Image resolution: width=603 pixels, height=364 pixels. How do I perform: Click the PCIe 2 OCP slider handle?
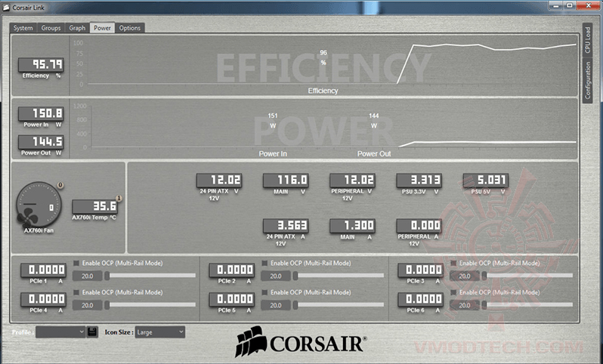tap(295, 276)
